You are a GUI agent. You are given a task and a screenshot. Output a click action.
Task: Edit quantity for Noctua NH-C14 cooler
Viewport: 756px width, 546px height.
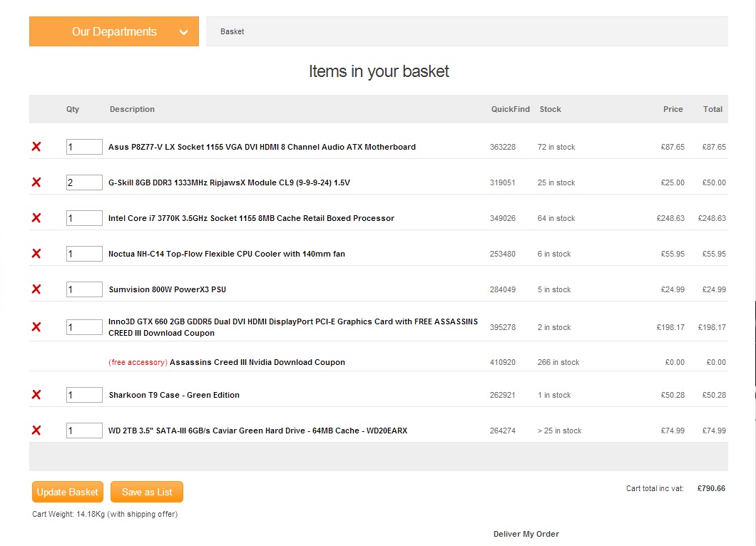[x=84, y=254]
